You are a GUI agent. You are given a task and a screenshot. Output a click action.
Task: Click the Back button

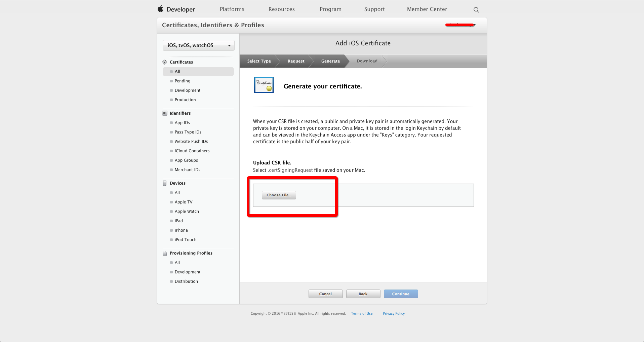click(x=363, y=294)
